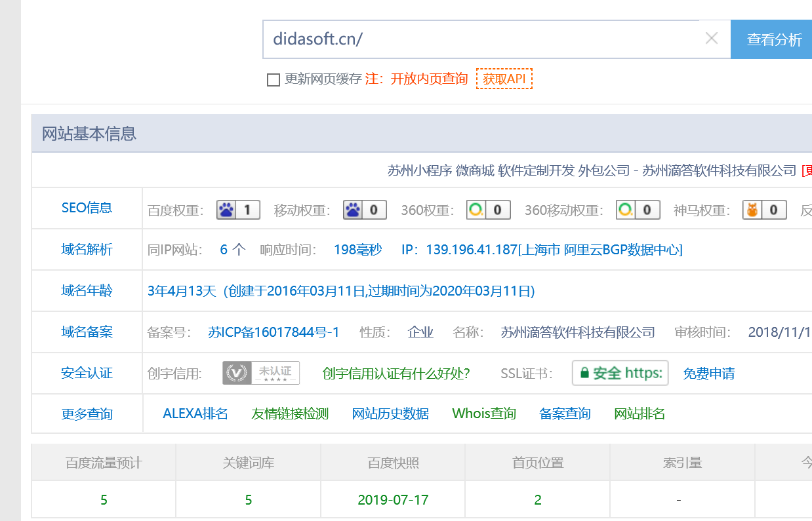Click the 360 mobile weight badge
The height and width of the screenshot is (521, 812).
click(638, 210)
